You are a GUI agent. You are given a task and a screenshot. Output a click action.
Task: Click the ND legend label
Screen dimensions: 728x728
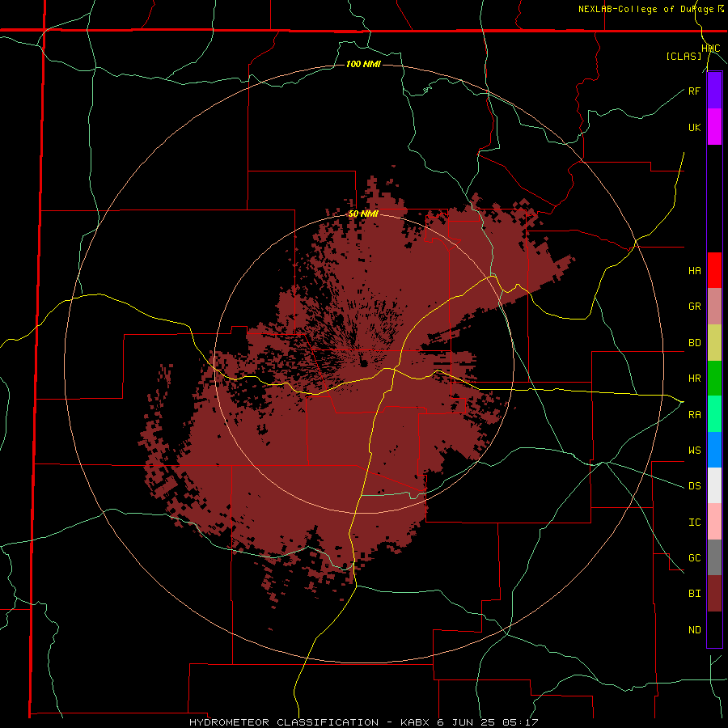tap(694, 629)
